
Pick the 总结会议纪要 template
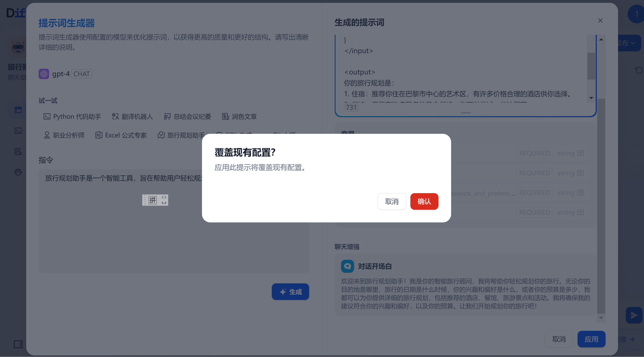187,117
